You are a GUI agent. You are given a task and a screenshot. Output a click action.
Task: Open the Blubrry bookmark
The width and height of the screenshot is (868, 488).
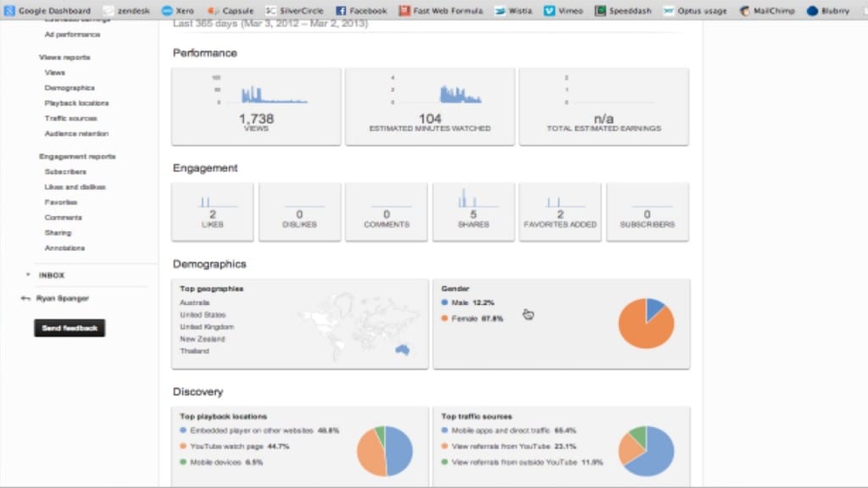pos(828,10)
